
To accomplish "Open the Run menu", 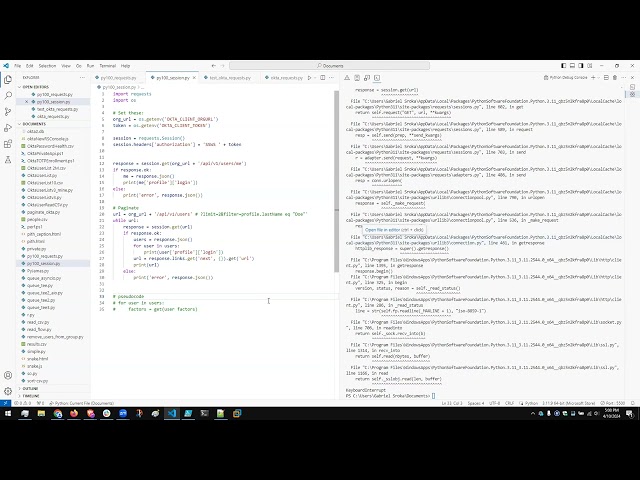I will [x=90, y=66].
